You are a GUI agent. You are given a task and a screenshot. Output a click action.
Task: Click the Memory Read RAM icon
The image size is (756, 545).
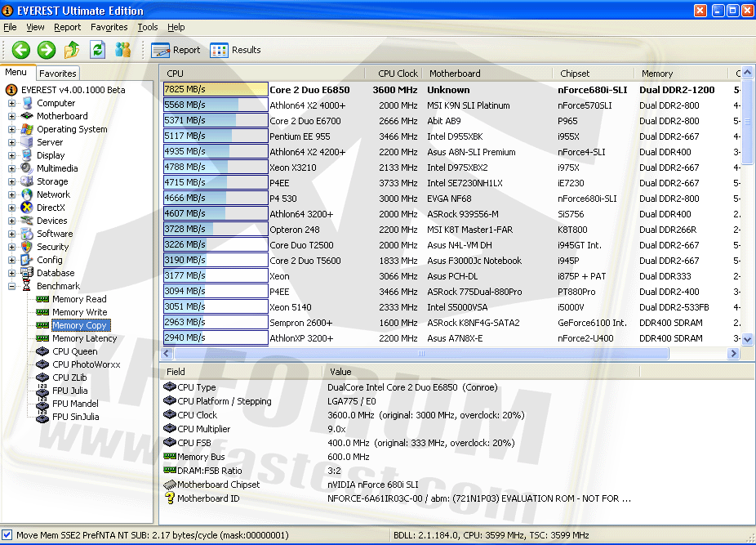pos(42,299)
